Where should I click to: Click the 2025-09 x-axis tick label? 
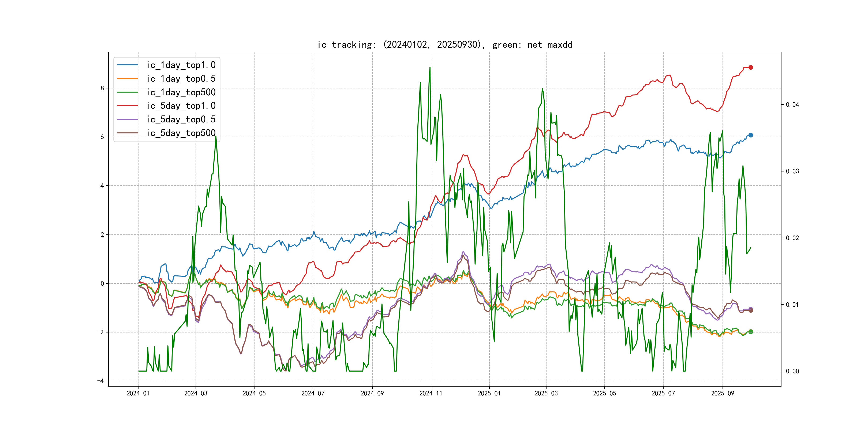[723, 393]
